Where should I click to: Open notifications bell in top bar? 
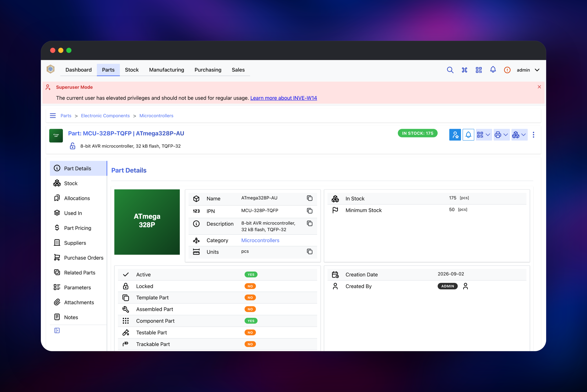[x=493, y=69]
